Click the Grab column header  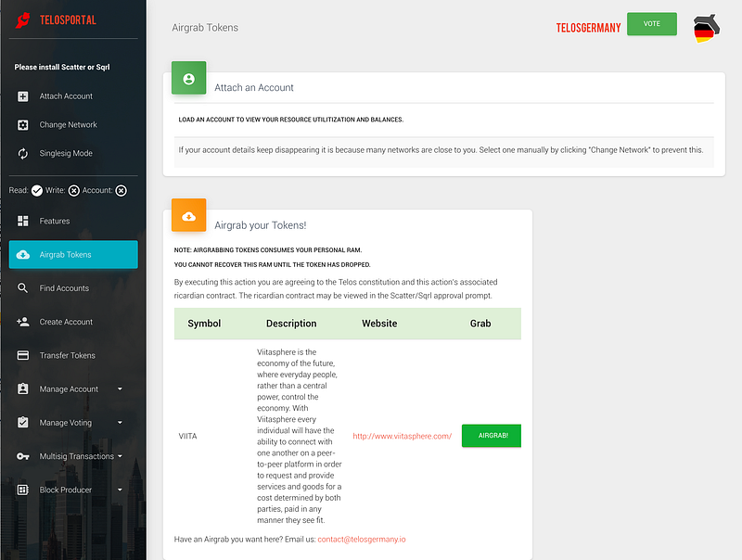click(x=480, y=324)
